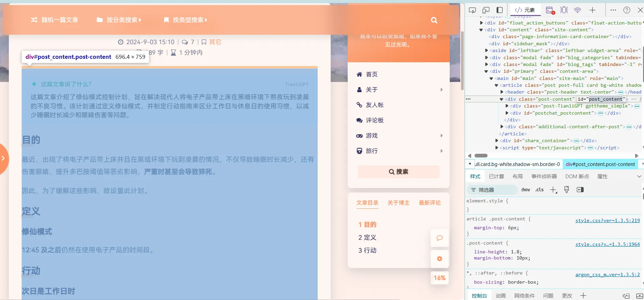
Task: Open the Network panel wifi icon
Action: pos(578,10)
